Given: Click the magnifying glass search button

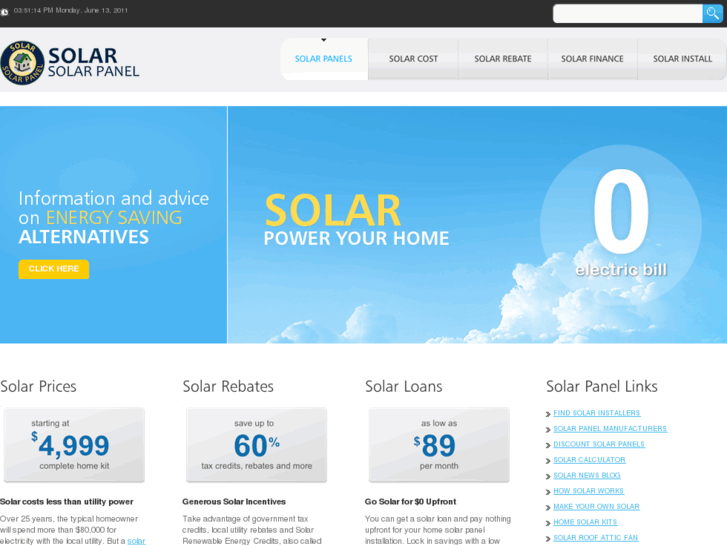Looking at the screenshot, I should 713,13.
